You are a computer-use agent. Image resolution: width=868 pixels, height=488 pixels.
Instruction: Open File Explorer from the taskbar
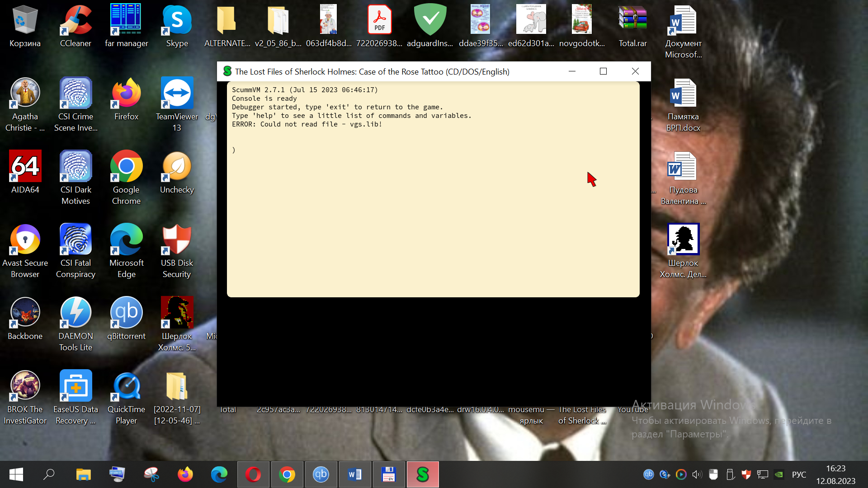pos(83,474)
